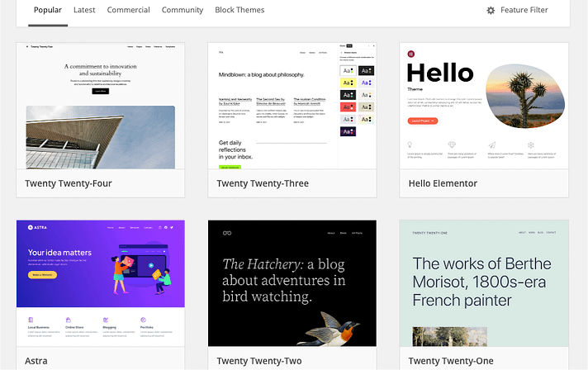Click the Feature Filter gear icon
The width and height of the screenshot is (588, 370).
pos(491,11)
